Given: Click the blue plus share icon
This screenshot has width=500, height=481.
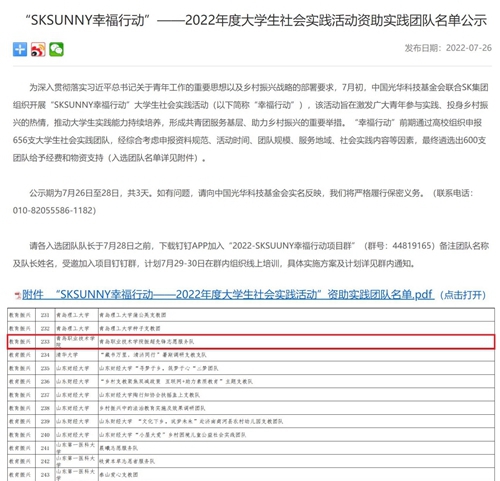Looking at the screenshot, I should tap(20, 49).
